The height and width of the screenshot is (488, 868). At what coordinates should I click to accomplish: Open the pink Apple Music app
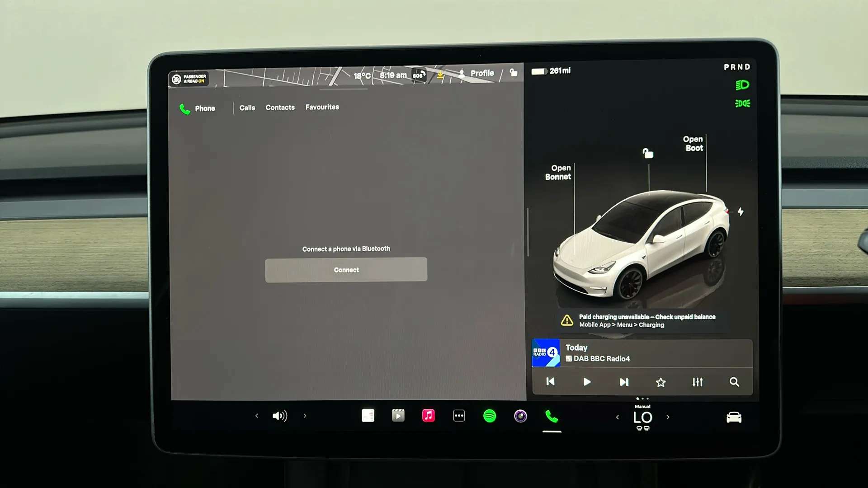429,415
